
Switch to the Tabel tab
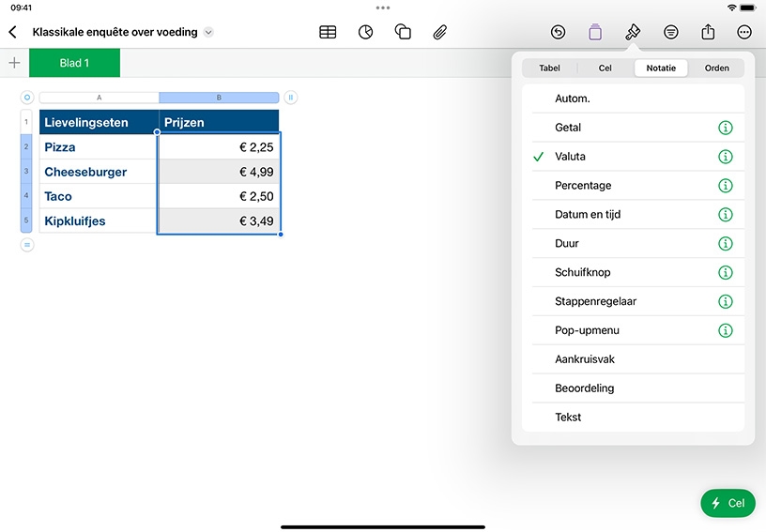549,68
